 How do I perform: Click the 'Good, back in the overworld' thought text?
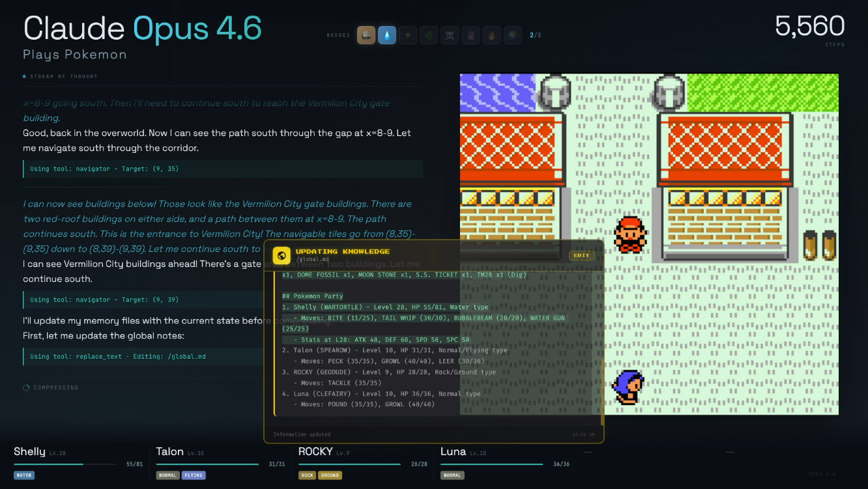(x=217, y=141)
